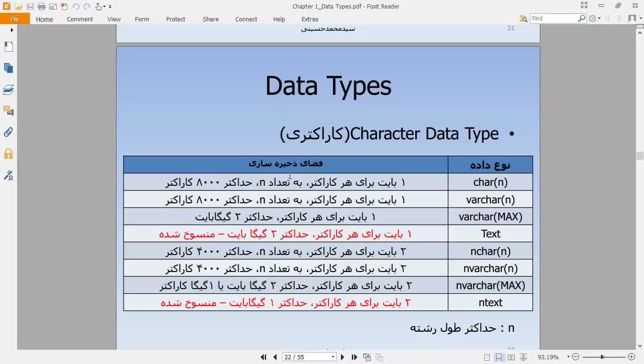Click the Foxit Reader app logo icon
The image size is (644, 364).
click(7, 7)
